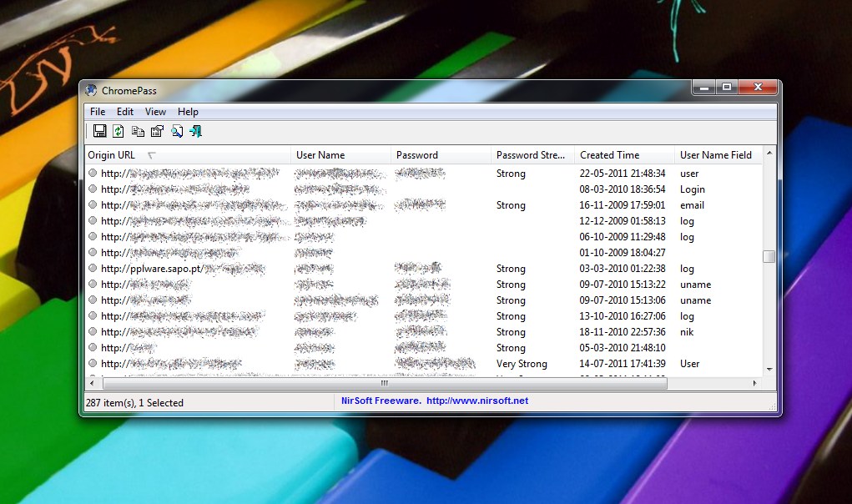Click the Copy Selected Items icon
Viewport: 852px width, 504px height.
(138, 132)
